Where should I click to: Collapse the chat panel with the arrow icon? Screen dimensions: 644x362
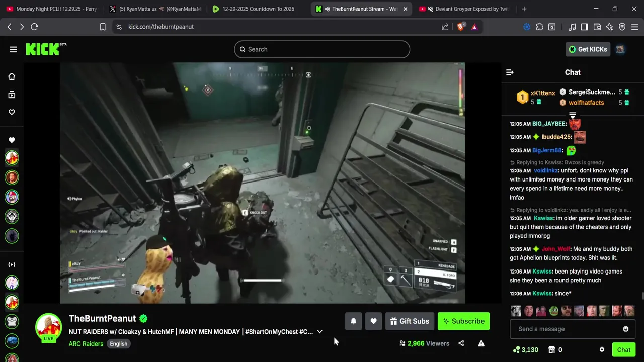pos(510,72)
